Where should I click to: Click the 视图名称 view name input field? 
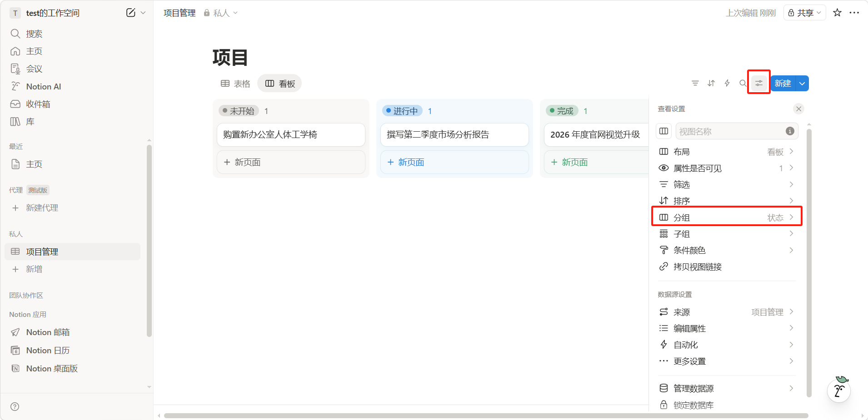pyautogui.click(x=729, y=132)
